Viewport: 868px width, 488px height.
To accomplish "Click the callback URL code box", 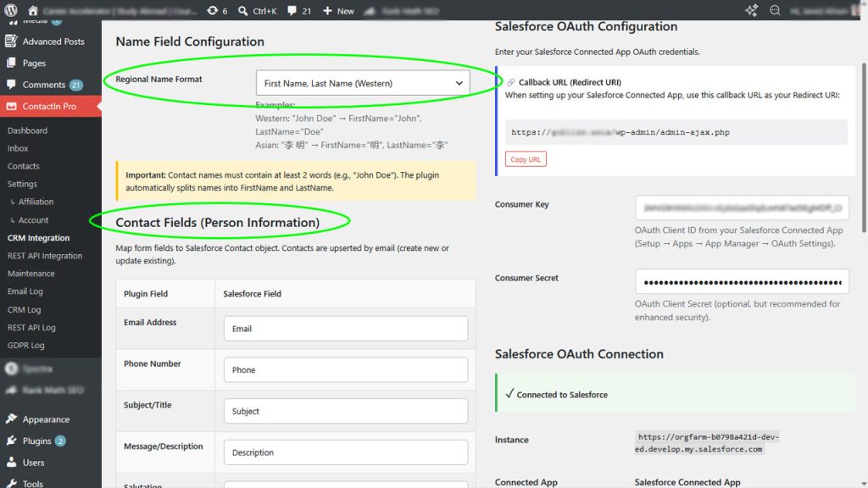I will pyautogui.click(x=676, y=132).
